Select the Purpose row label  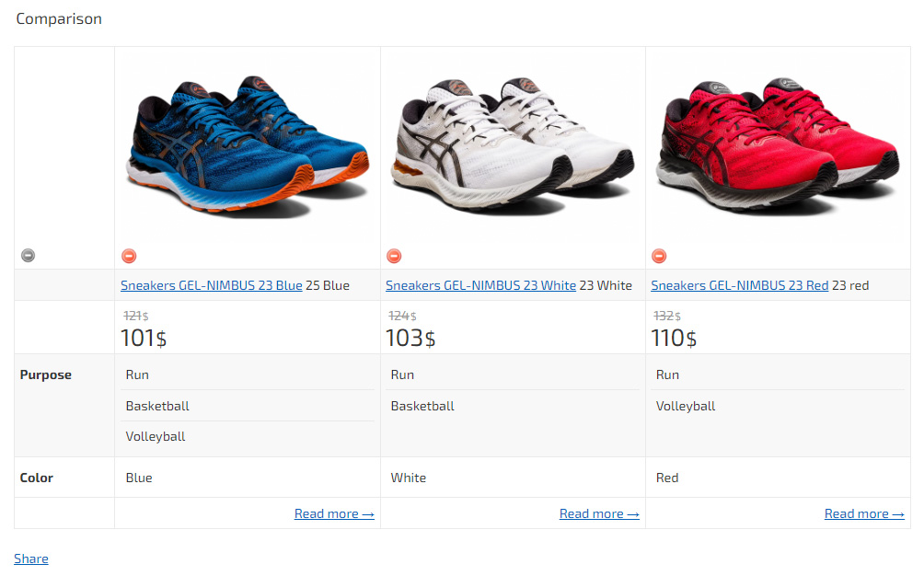click(x=45, y=374)
